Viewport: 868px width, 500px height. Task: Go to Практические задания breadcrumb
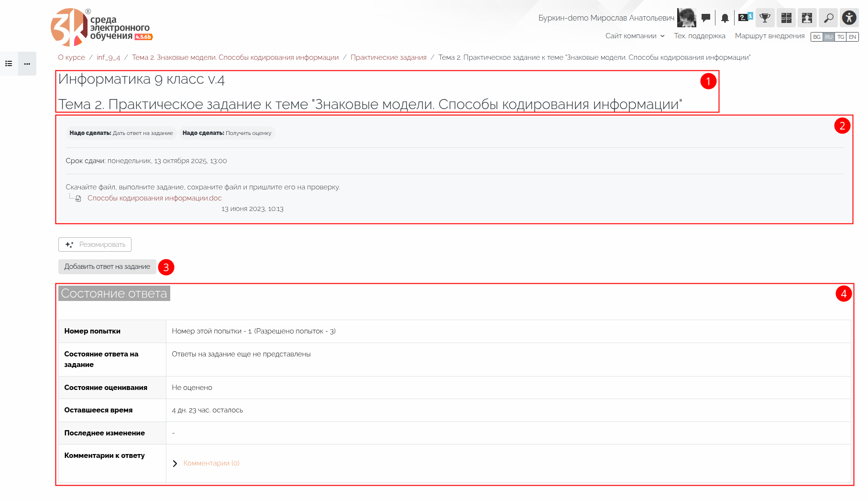[388, 57]
